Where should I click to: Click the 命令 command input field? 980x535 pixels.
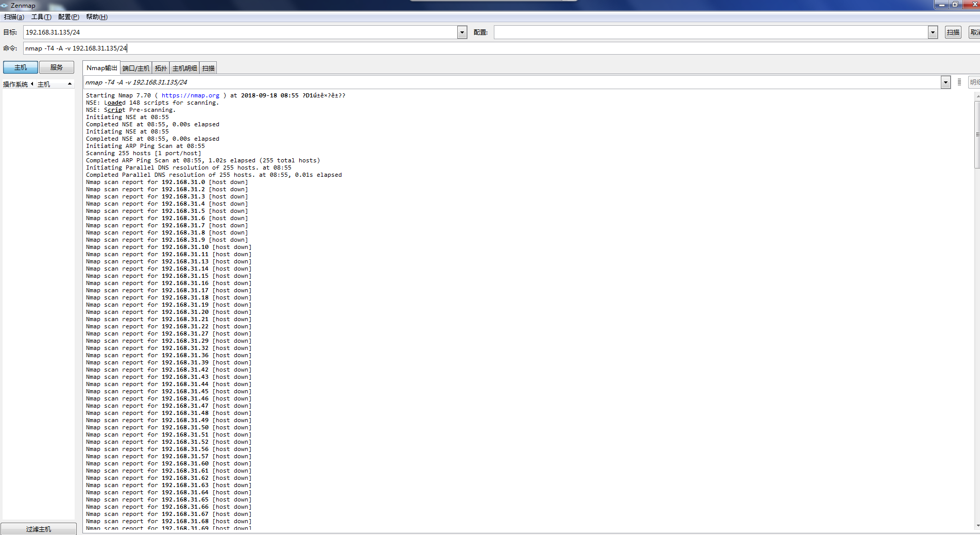coord(502,48)
